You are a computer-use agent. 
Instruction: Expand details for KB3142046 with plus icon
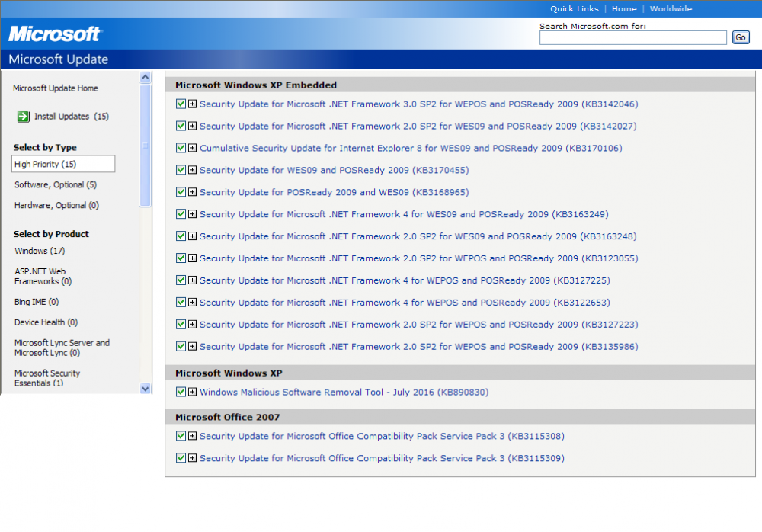pos(193,104)
